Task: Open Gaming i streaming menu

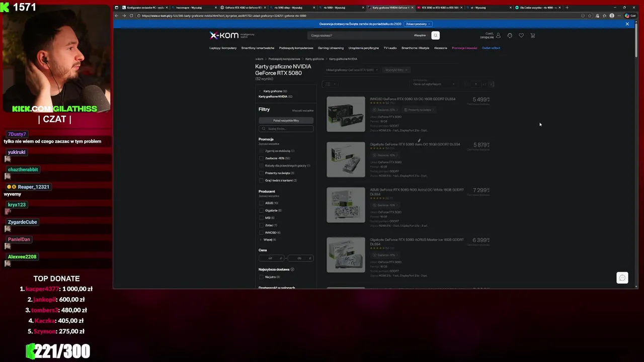Action: pos(331,48)
